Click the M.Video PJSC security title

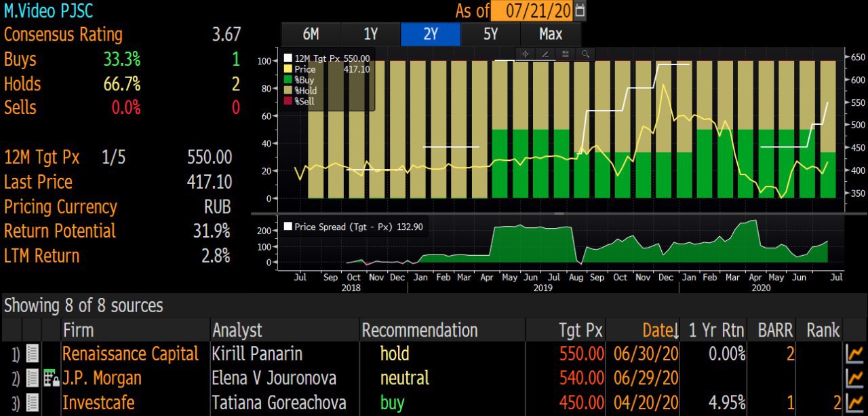[48, 11]
